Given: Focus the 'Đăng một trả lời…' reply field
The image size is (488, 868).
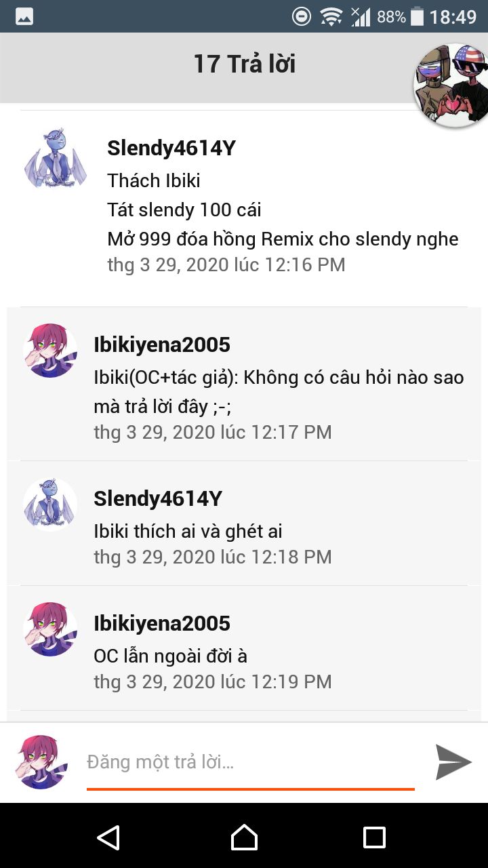Looking at the screenshot, I should 250,762.
